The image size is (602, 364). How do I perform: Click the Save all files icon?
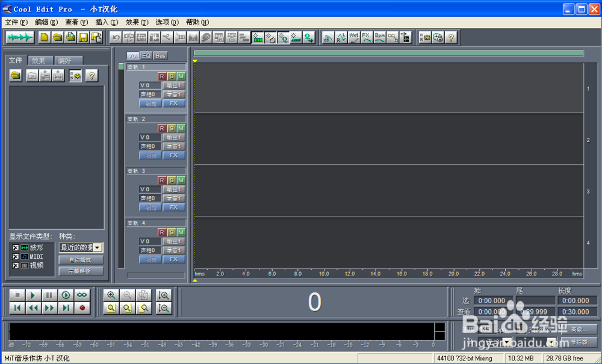(96, 37)
